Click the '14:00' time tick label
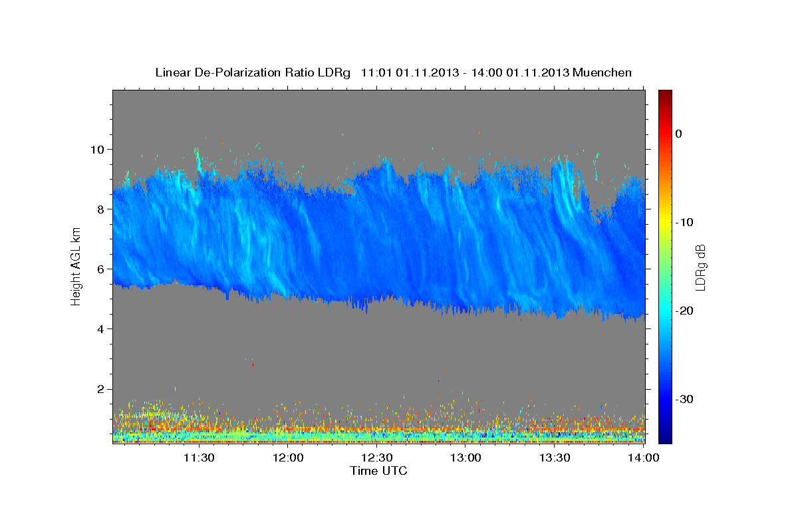Screen dimensions: 798x532 (x=643, y=458)
